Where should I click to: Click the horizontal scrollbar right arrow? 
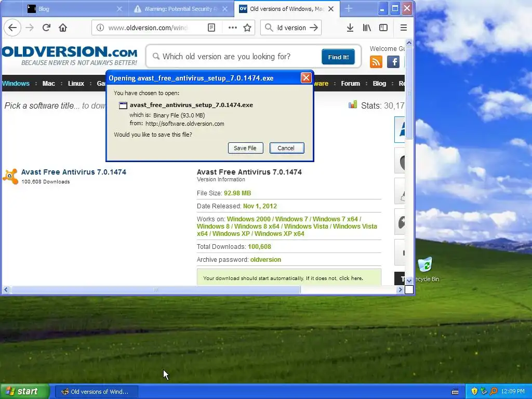(x=401, y=289)
